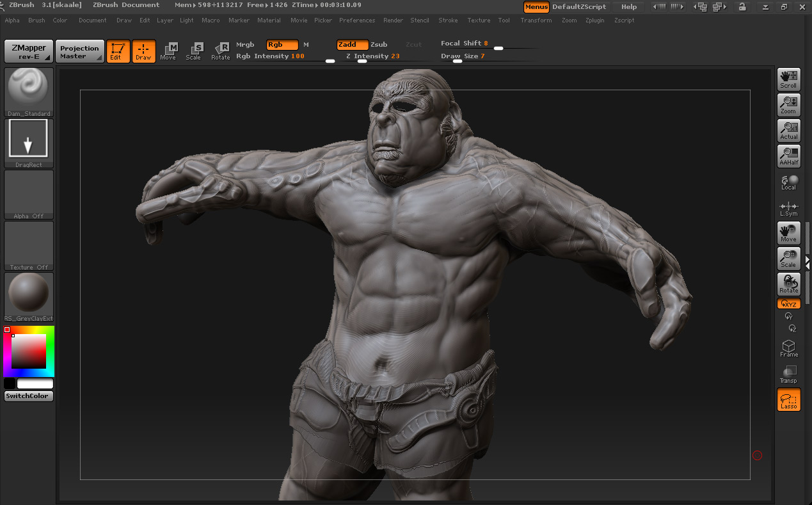Toggle Transp transparency mode
812x505 pixels.
[x=789, y=375]
